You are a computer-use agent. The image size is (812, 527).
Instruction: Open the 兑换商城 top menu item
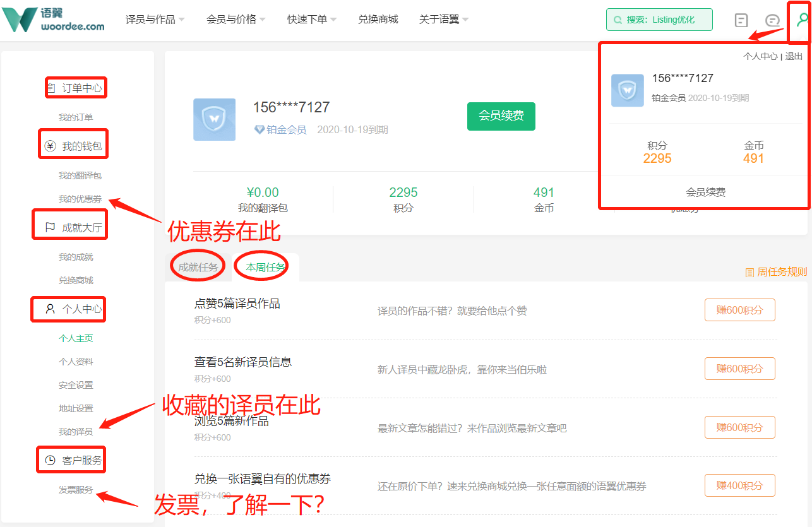(x=378, y=20)
